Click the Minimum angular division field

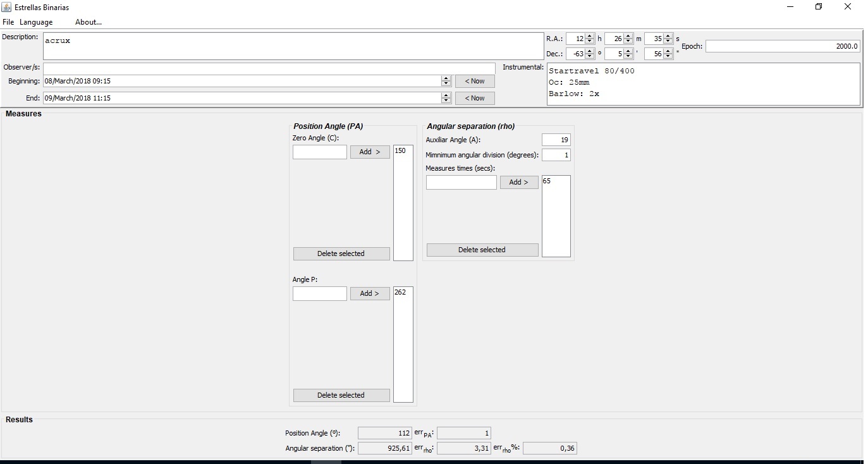[556, 155]
